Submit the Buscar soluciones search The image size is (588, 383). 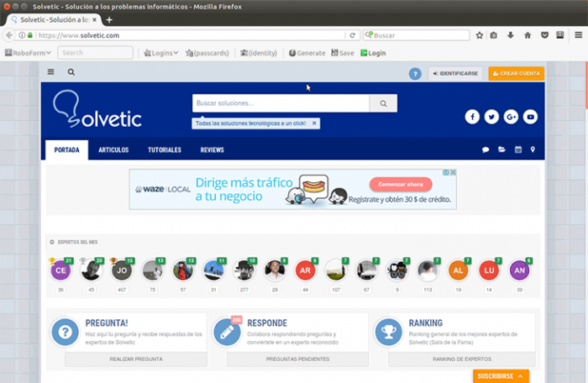point(383,103)
